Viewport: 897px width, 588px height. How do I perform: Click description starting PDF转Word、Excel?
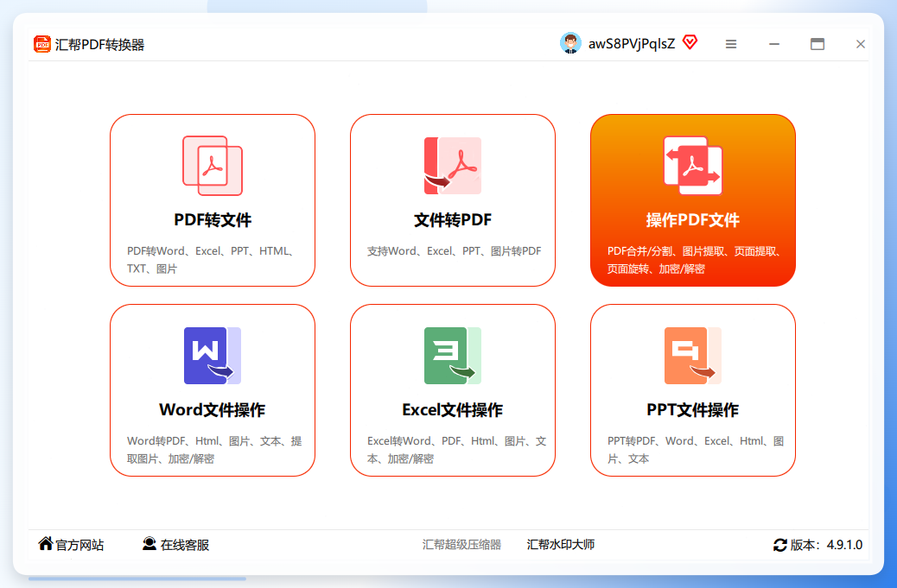coord(211,260)
